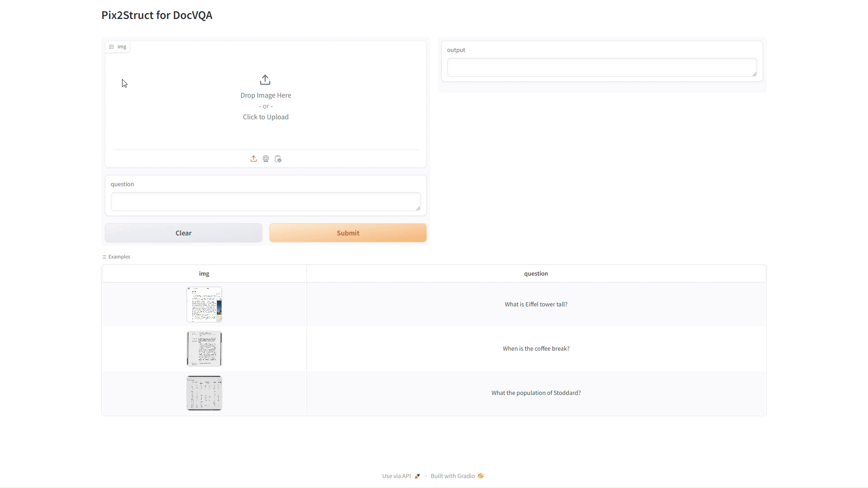The image size is (868, 488).
Task: Click the Pix2Struct for DocVQA title
Action: [157, 15]
